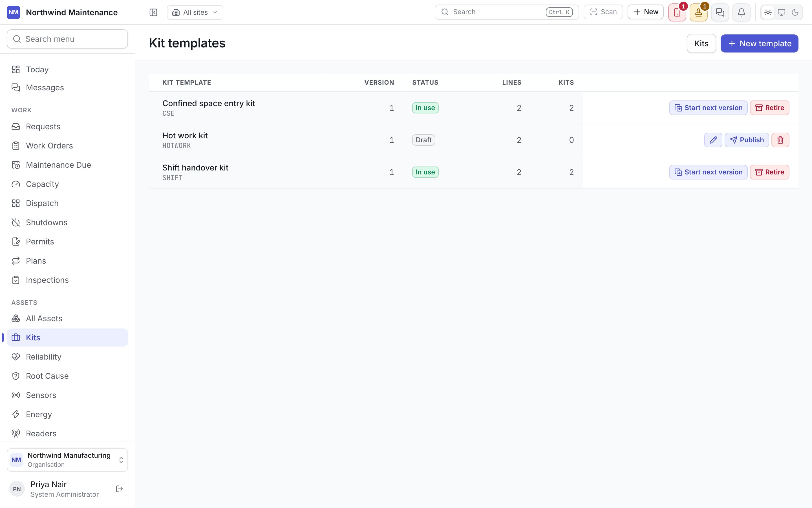Click the VERSION column header
The width and height of the screenshot is (812, 508).
tap(379, 83)
